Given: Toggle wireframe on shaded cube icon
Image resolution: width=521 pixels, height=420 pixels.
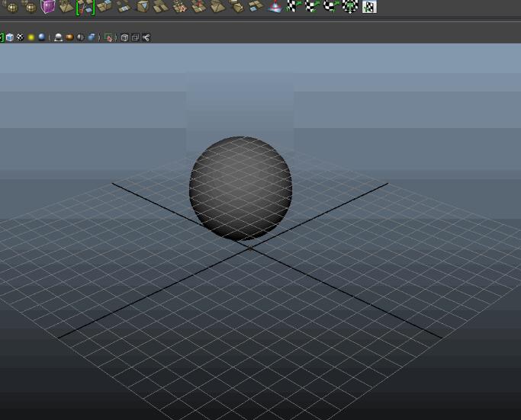Looking at the screenshot, I should click(10, 37).
